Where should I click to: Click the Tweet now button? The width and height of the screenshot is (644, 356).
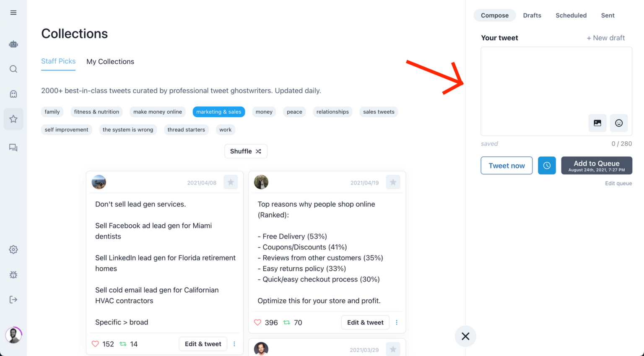(506, 165)
